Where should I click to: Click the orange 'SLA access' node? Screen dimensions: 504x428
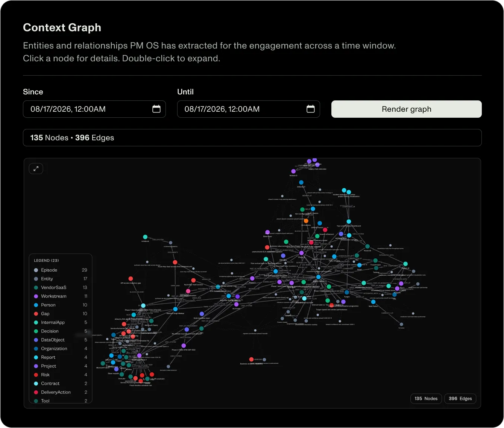pyautogui.click(x=306, y=221)
